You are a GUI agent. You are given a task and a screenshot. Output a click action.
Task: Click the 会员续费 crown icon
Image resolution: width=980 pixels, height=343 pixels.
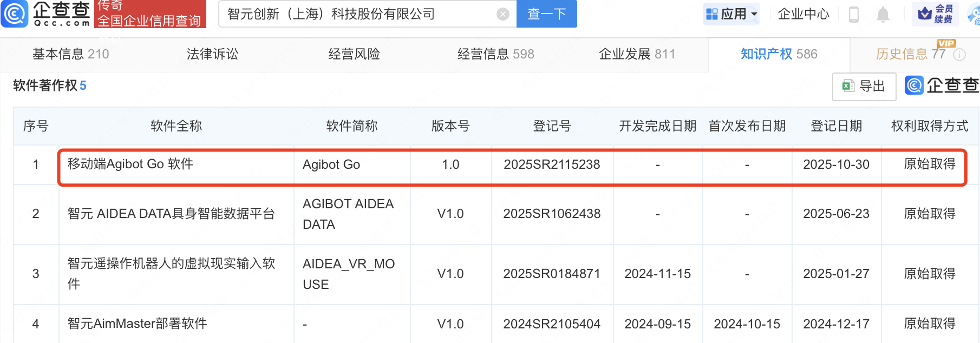point(925,14)
